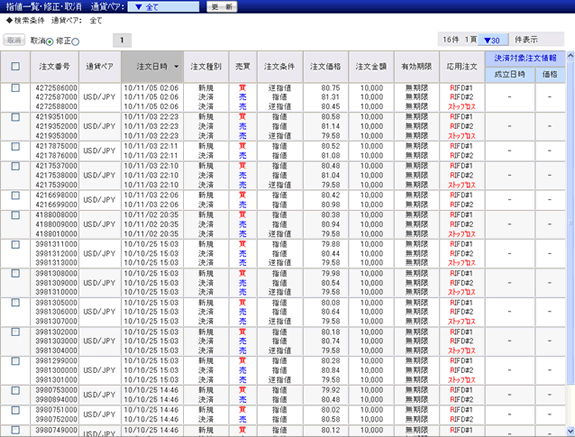Click ストップロス label for order 4272588000
Viewport: 575px width, 437px height.
[x=462, y=107]
